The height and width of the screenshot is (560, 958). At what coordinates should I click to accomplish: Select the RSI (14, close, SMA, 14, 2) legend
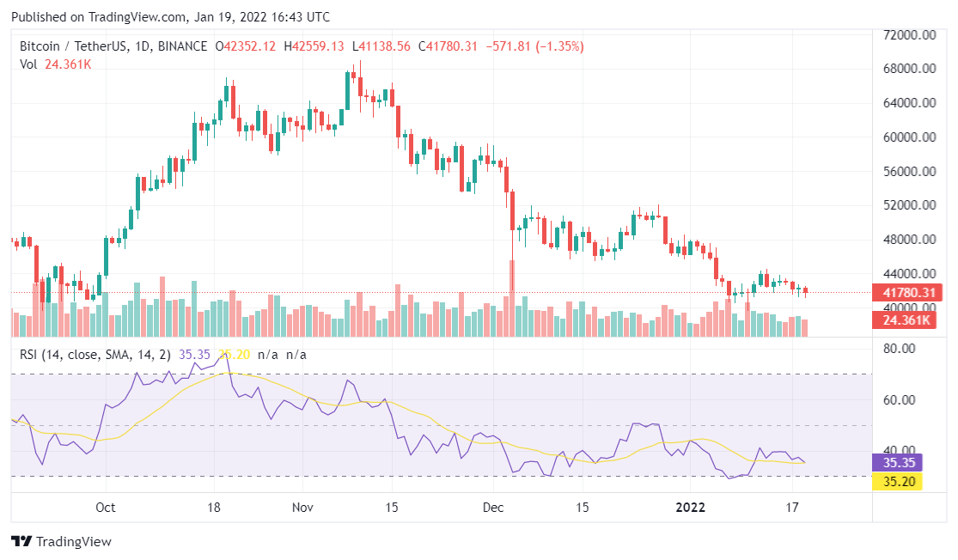coord(96,354)
